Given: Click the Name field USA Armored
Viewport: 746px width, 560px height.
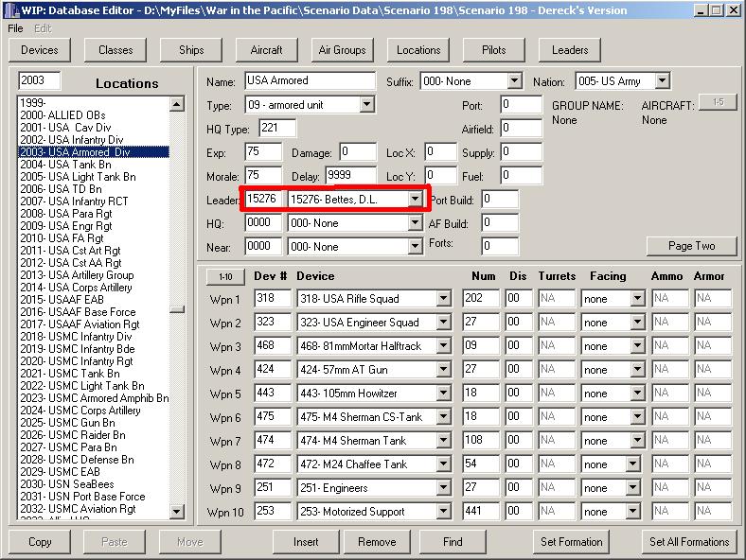Looking at the screenshot, I should click(311, 80).
